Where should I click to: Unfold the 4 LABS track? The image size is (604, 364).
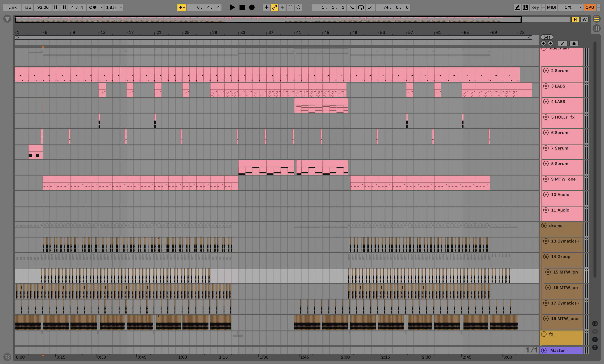[546, 101]
